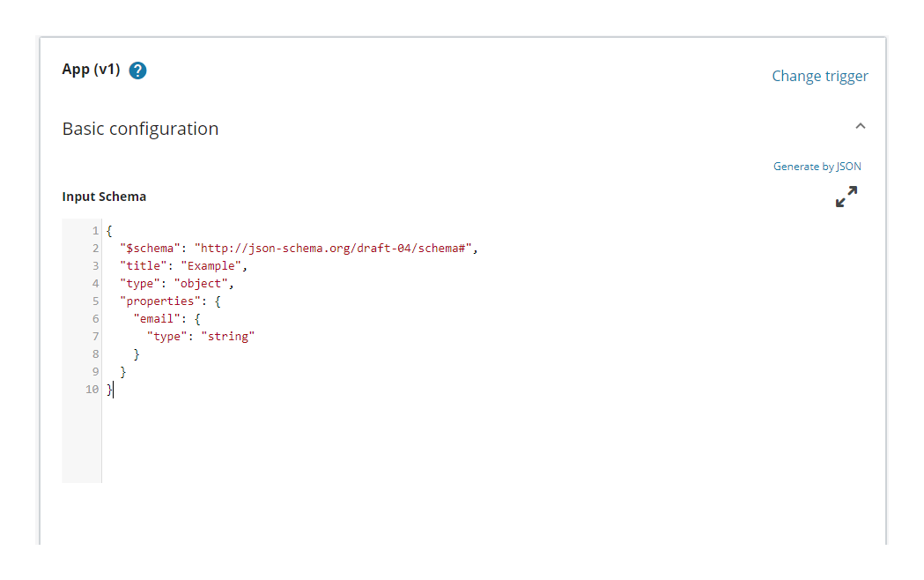924x580 pixels.
Task: Click the chevron above Generate by JSON
Action: [861, 126]
